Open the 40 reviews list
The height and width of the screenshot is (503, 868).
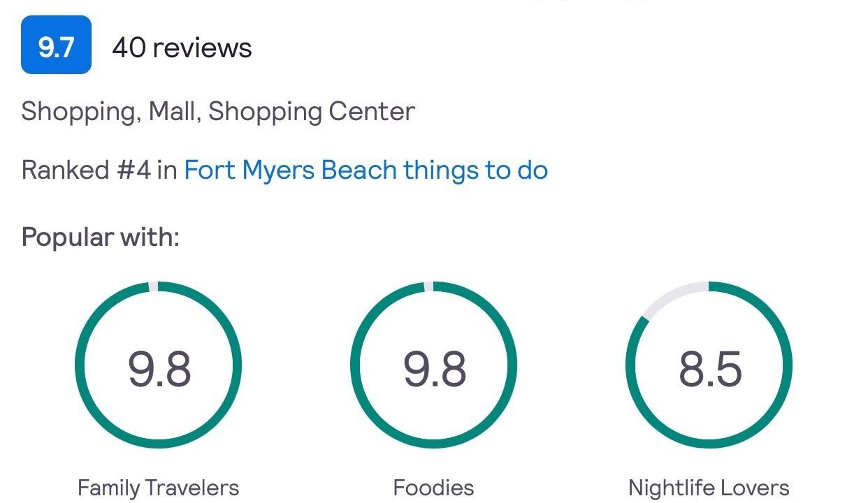coord(182,48)
